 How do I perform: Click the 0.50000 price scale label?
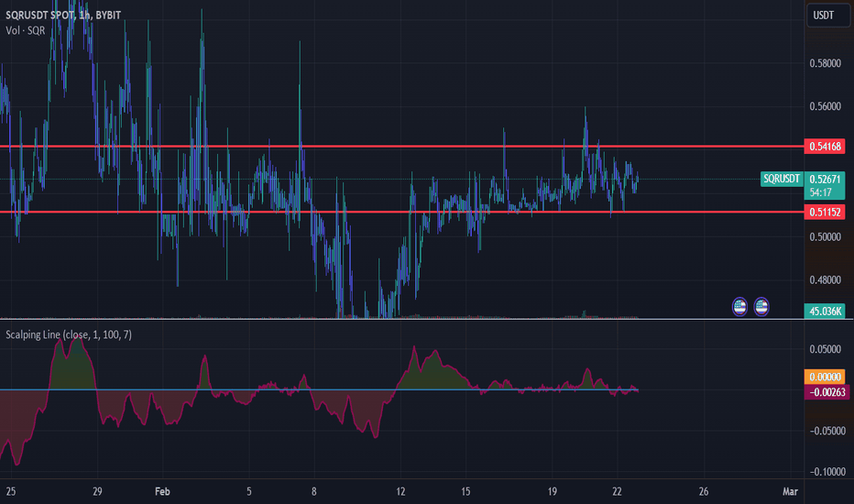tap(825, 236)
